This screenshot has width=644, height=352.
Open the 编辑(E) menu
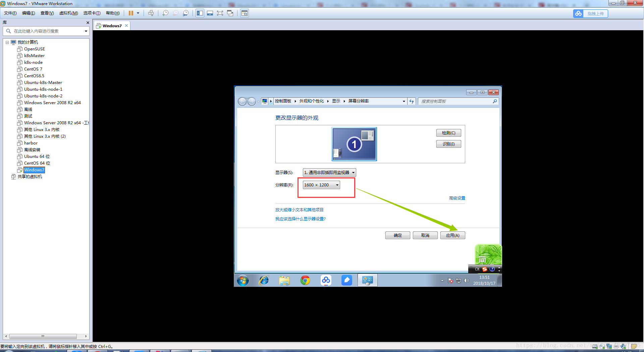click(29, 13)
